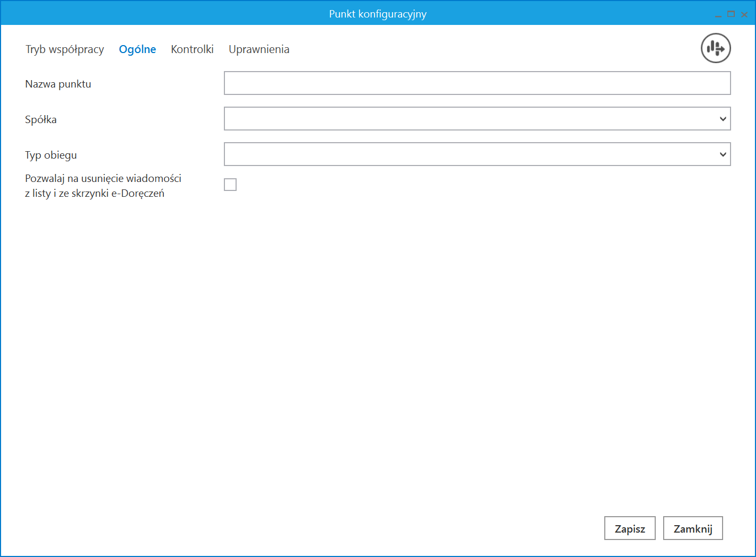Screen dimensions: 756x557
Task: Focus the Nazwa punktu text field
Action: tap(477, 83)
